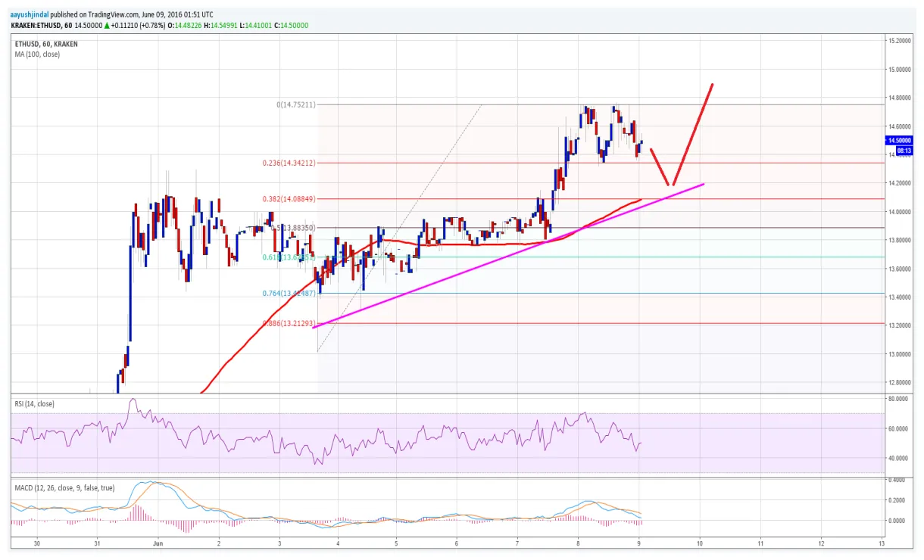Click the 08:13 candle countdown timer

(x=904, y=151)
